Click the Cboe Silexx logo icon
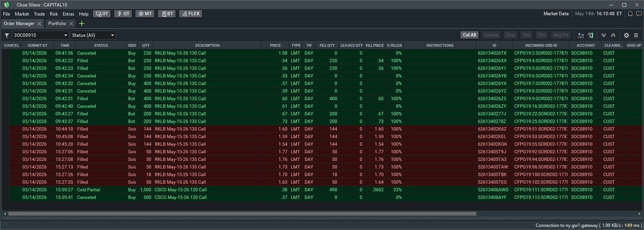Viewport: 644px width, 230px height. (x=6, y=4)
